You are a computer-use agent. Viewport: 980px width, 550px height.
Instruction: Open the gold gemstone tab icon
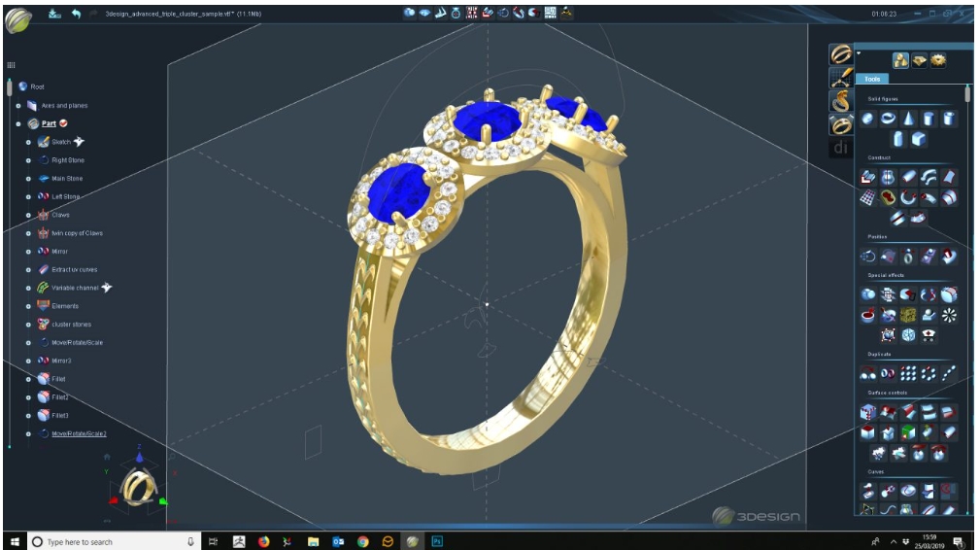(x=919, y=60)
